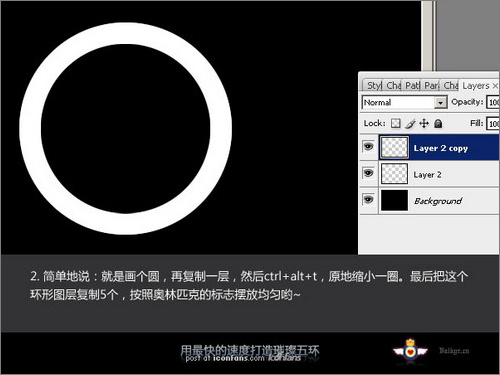Toggle visibility eye of Layer 2
Image resolution: width=500 pixels, height=375 pixels.
point(368,173)
